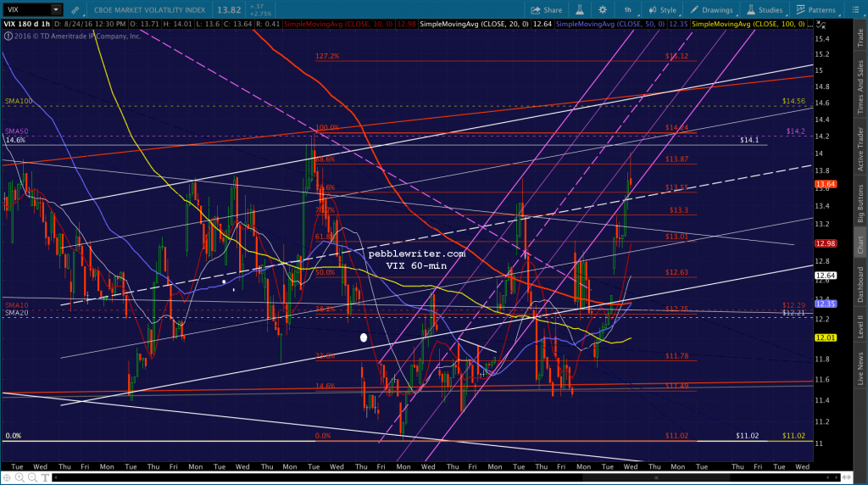Click the 13.82 last price in the header
The height and width of the screenshot is (485, 868).
point(229,10)
